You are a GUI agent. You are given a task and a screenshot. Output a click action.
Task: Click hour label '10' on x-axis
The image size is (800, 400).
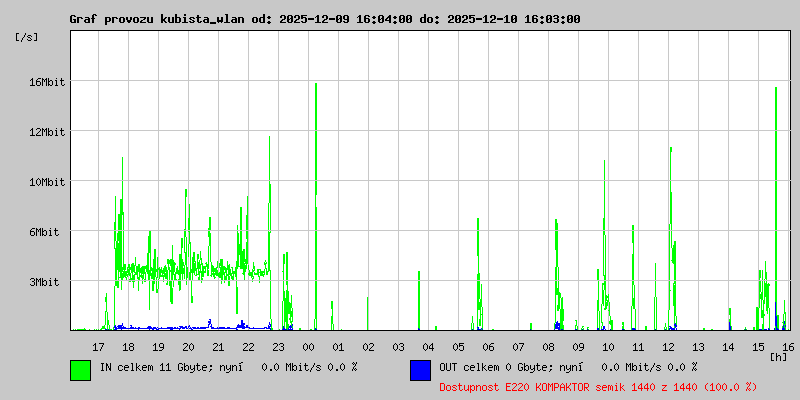608,347
